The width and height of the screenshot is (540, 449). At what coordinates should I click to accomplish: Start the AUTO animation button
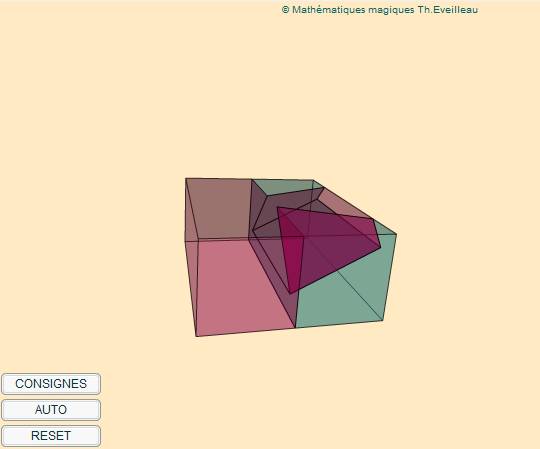pos(51,410)
